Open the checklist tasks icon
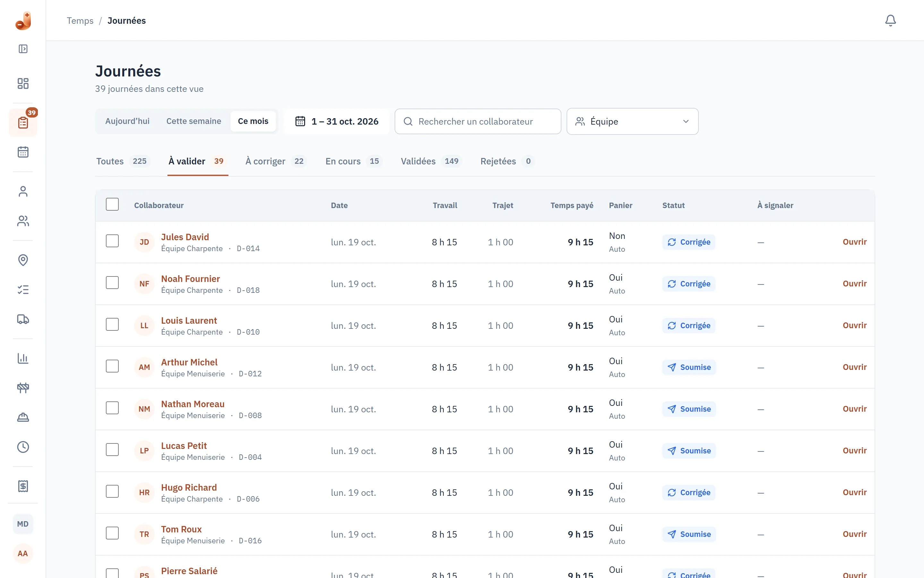This screenshot has width=924, height=578. click(23, 289)
